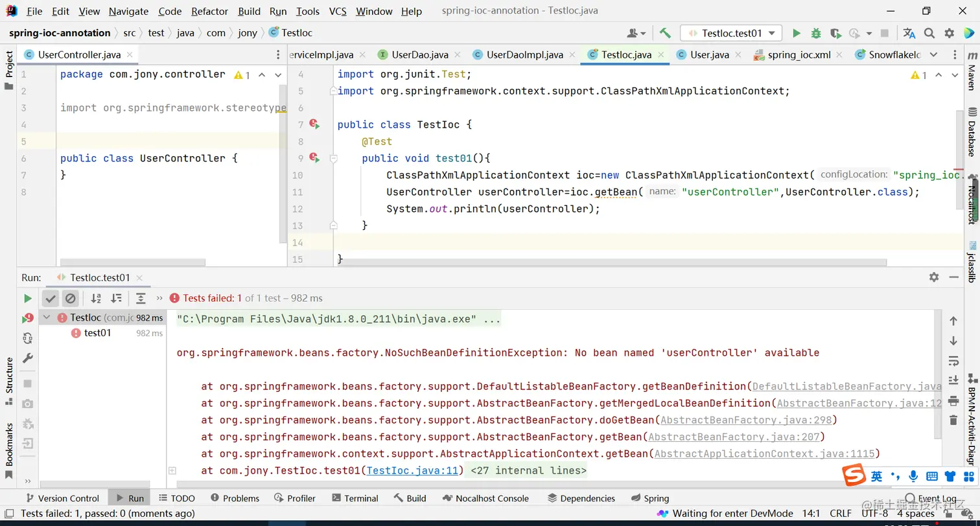Click the Sogou microphone voice input icon
The width and height of the screenshot is (980, 526).
tap(913, 477)
